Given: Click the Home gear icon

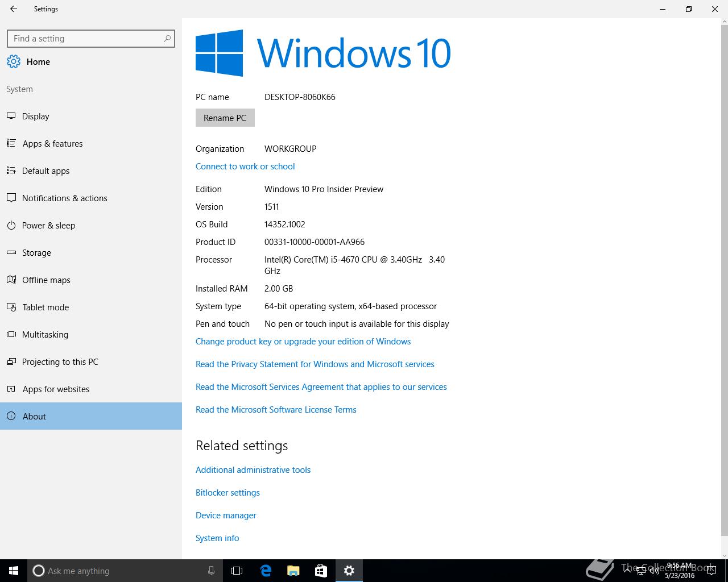Looking at the screenshot, I should tap(14, 62).
